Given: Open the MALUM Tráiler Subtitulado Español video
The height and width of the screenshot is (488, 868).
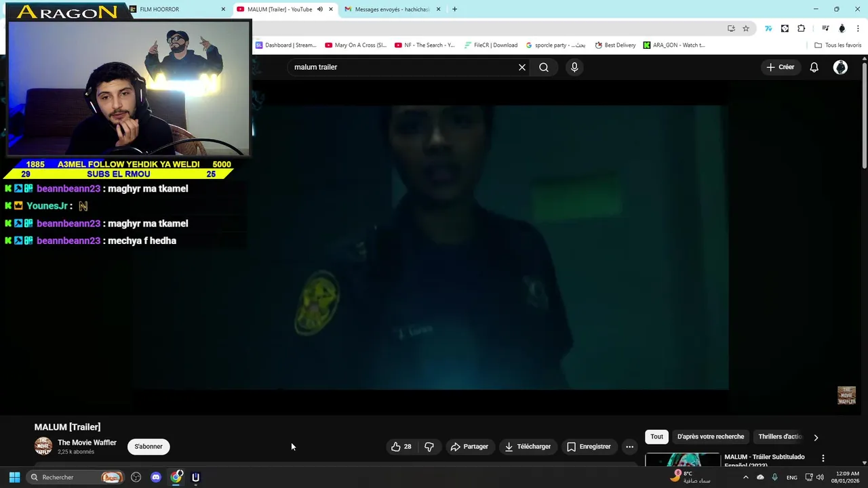Looking at the screenshot, I should coord(764,460).
